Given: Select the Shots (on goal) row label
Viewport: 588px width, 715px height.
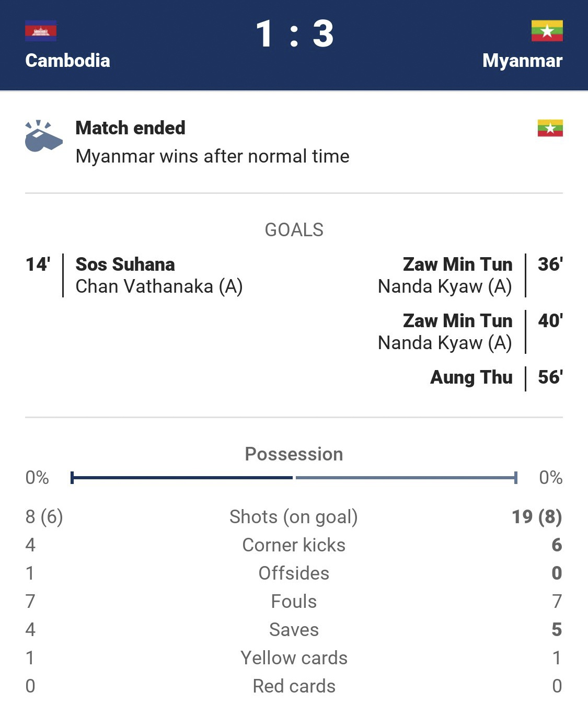Looking at the screenshot, I should tap(294, 517).
